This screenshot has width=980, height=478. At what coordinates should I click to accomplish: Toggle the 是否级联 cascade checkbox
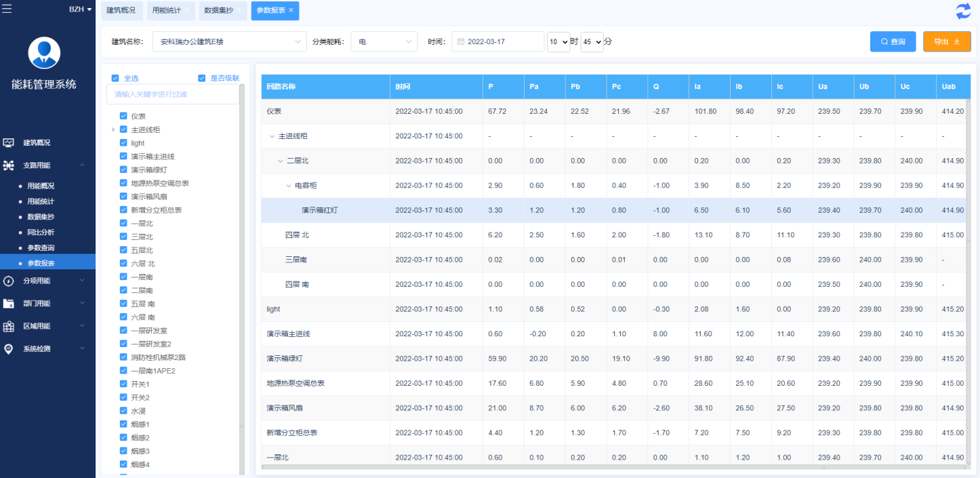(x=201, y=78)
